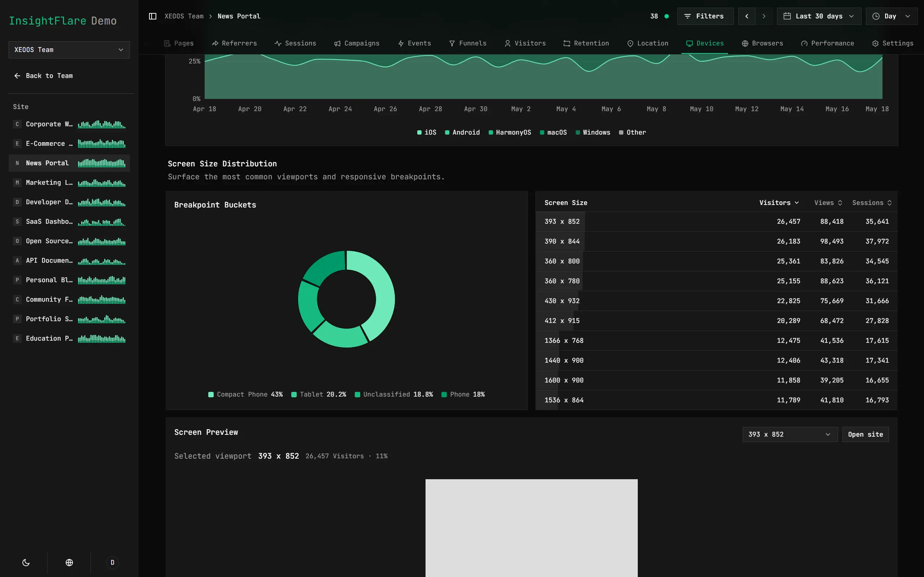Screen dimensions: 924x577
Task: Switch to the Referrers tab
Action: [234, 43]
